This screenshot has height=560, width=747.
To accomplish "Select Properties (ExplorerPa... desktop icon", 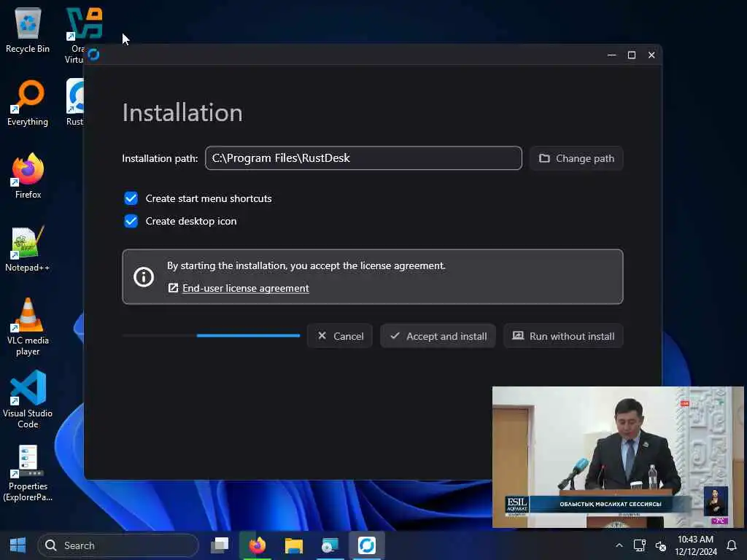I will point(28,472).
